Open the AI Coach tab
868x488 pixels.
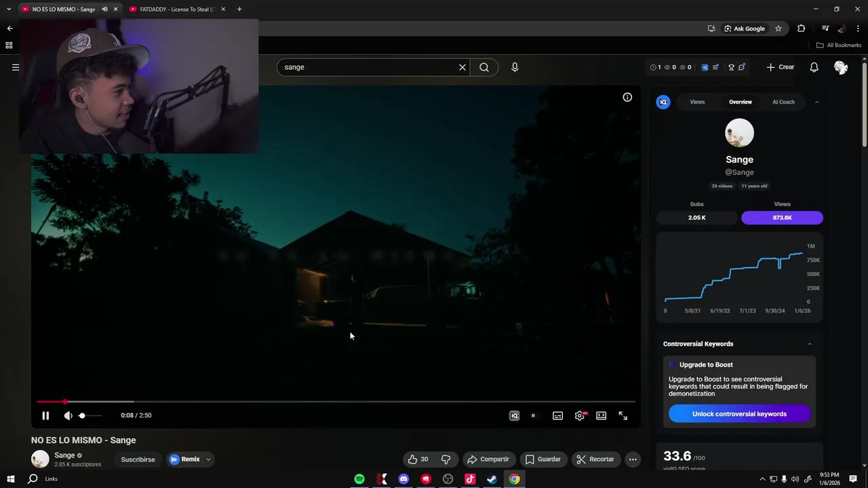click(x=783, y=102)
